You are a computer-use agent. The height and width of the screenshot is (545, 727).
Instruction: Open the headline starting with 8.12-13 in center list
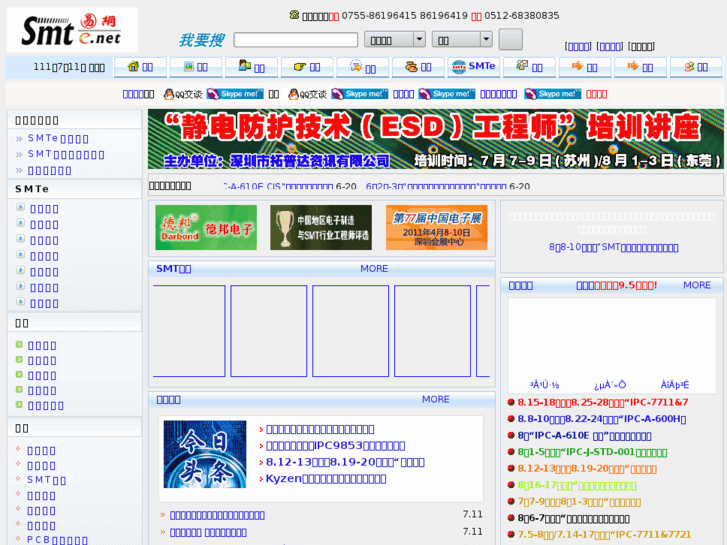345,462
